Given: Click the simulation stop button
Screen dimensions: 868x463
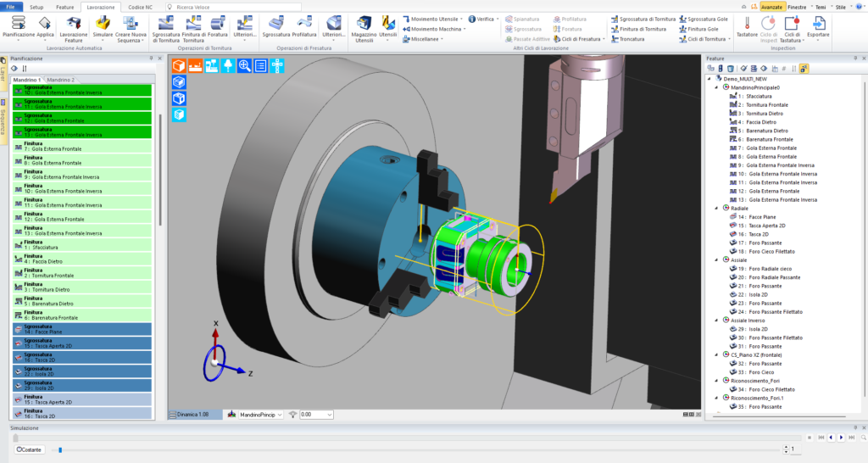Looking at the screenshot, I should (810, 438).
